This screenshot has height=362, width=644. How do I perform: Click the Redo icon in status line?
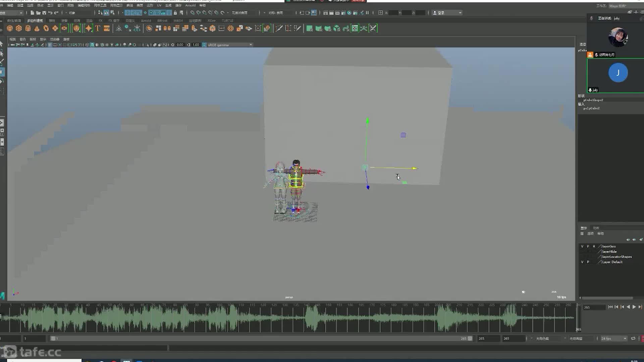(56, 13)
